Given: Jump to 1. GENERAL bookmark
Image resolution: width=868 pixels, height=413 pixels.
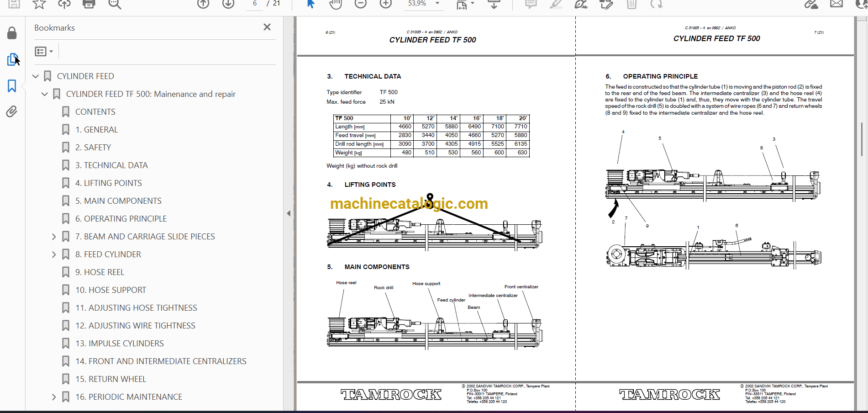Looking at the screenshot, I should coord(96,130).
